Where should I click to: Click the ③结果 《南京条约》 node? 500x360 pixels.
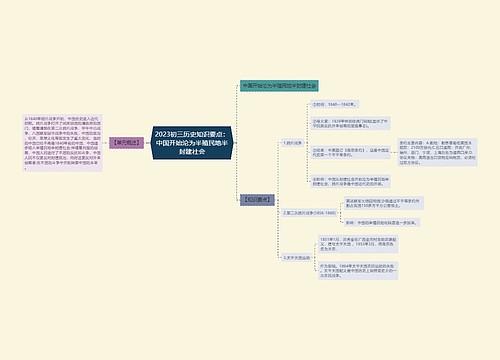350,152
